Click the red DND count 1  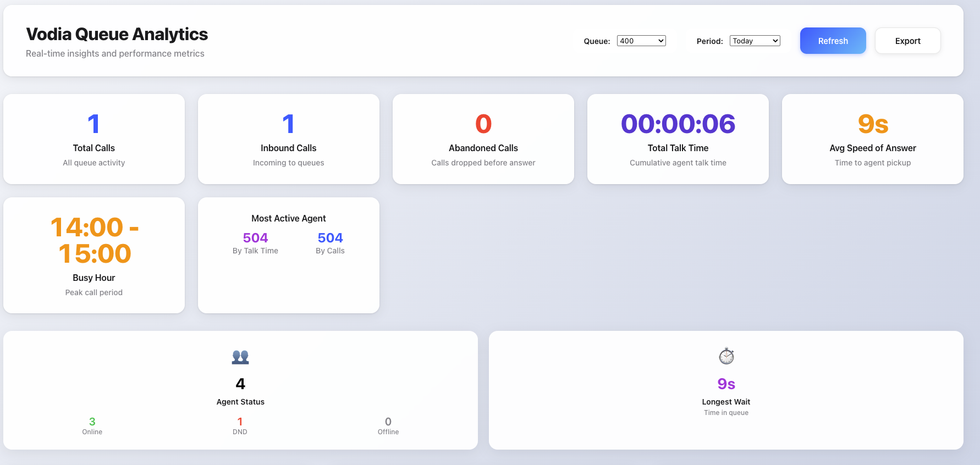[x=240, y=422]
